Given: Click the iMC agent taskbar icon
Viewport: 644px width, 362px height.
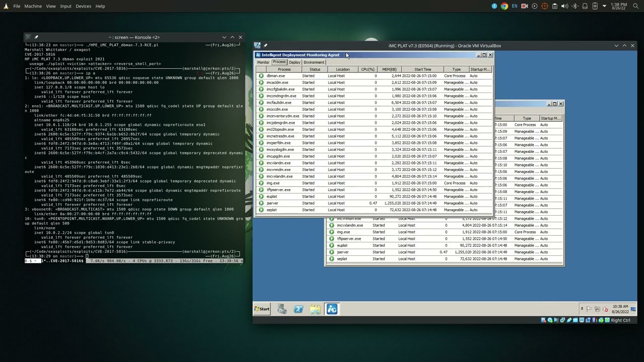Looking at the screenshot, I should pyautogui.click(x=332, y=309).
